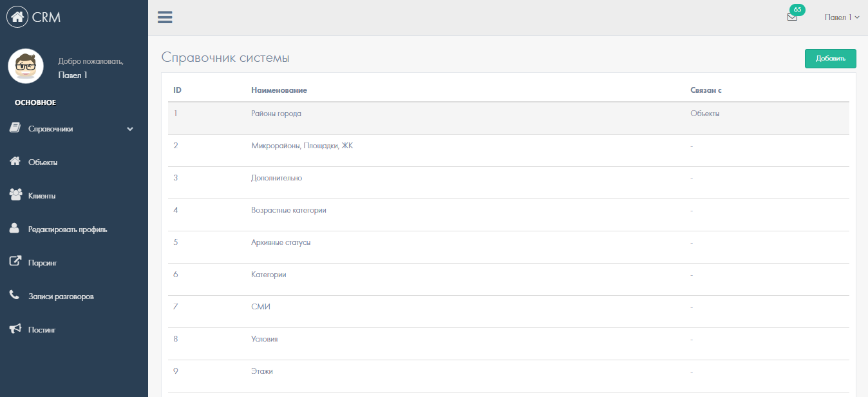This screenshot has width=868, height=397.
Task: Toggle sidebar with hamburger menu icon
Action: point(165,17)
